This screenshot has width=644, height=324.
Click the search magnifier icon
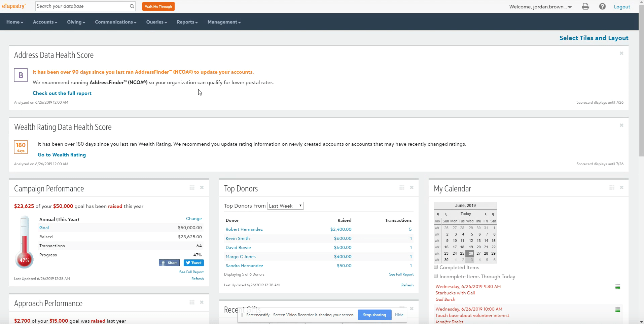click(x=132, y=6)
